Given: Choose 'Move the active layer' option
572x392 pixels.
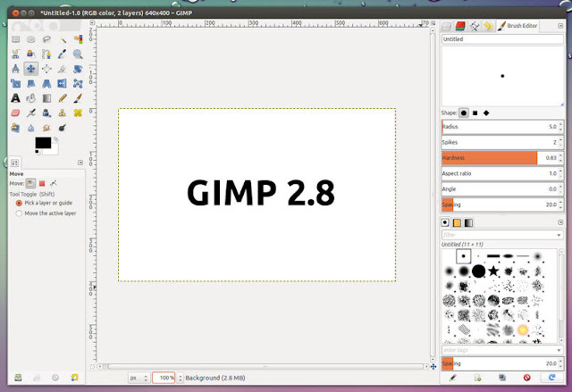Looking at the screenshot, I should click(46, 213).
